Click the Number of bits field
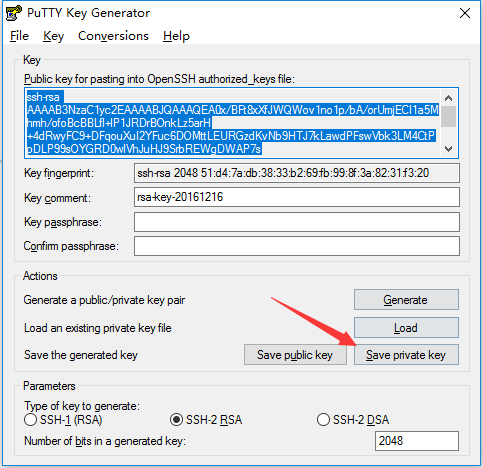 [417, 441]
